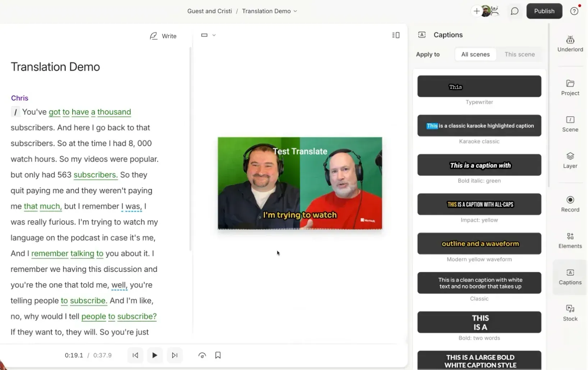This screenshot has height=370, width=588.
Task: Apply captions to All scenes
Action: point(475,54)
